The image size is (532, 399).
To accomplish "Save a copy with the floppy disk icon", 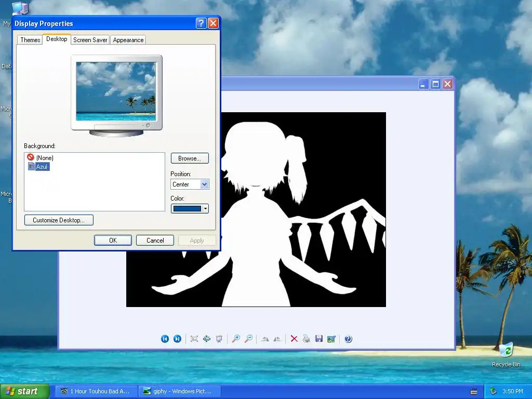I will (x=319, y=339).
